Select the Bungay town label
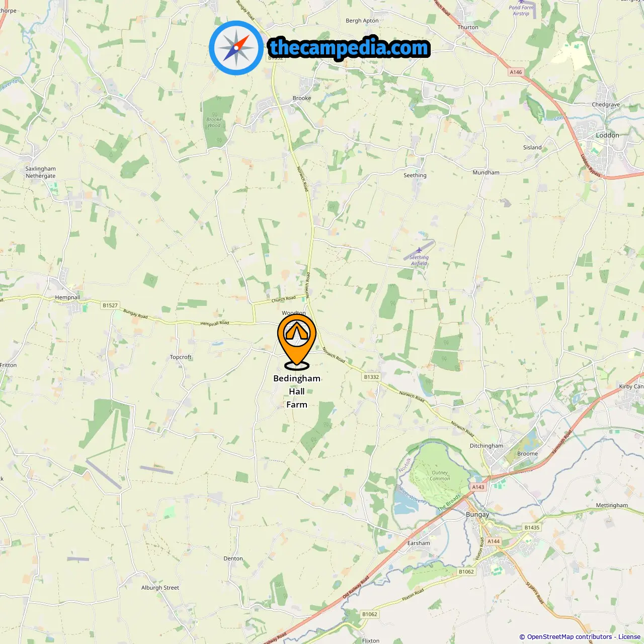This screenshot has width=644, height=644. (477, 515)
